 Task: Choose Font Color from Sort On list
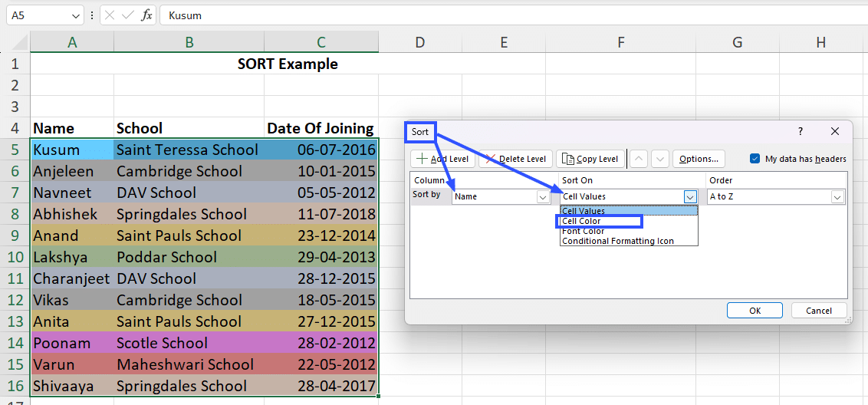tap(629, 231)
